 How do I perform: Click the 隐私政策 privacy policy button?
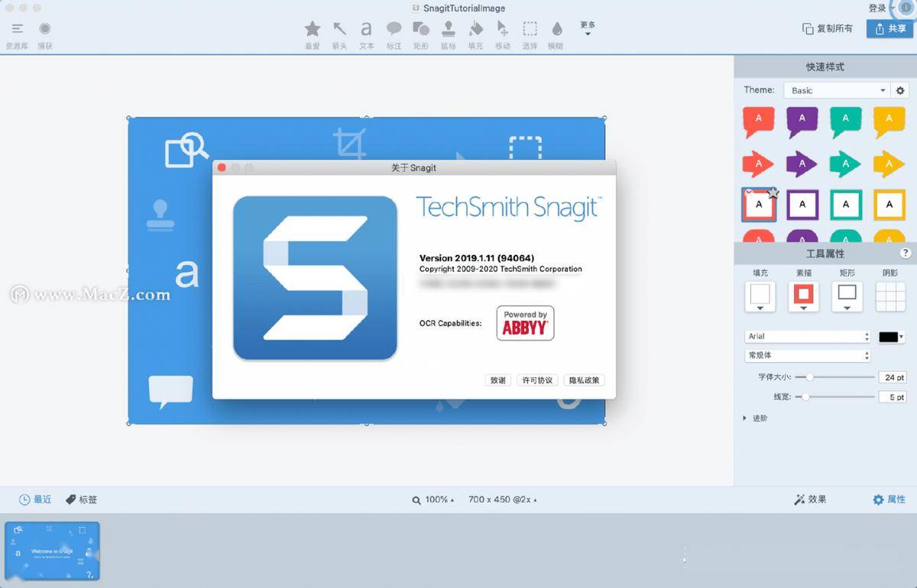coord(584,380)
